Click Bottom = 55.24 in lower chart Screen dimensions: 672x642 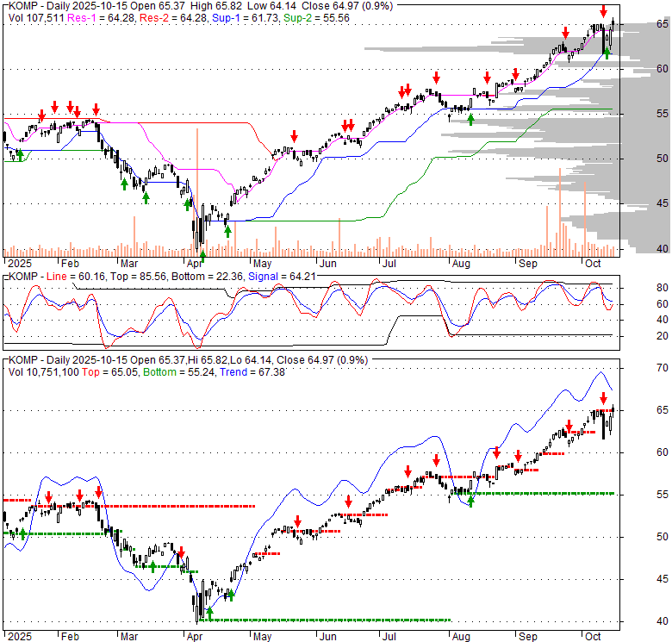[178, 372]
